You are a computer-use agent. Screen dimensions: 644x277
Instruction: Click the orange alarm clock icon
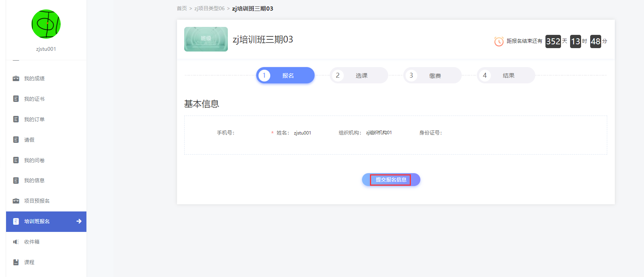(x=499, y=41)
